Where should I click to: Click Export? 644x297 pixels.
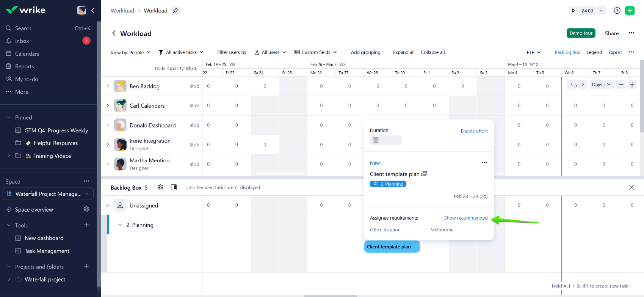click(615, 52)
